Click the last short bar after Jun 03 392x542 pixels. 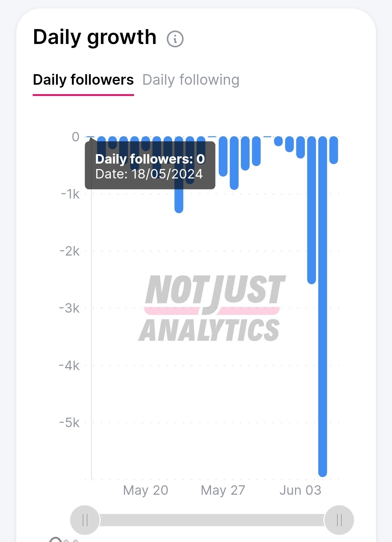pos(334,150)
